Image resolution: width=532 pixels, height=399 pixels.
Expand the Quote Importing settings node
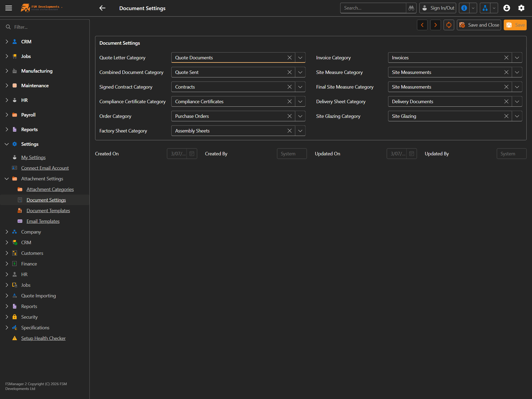7,296
